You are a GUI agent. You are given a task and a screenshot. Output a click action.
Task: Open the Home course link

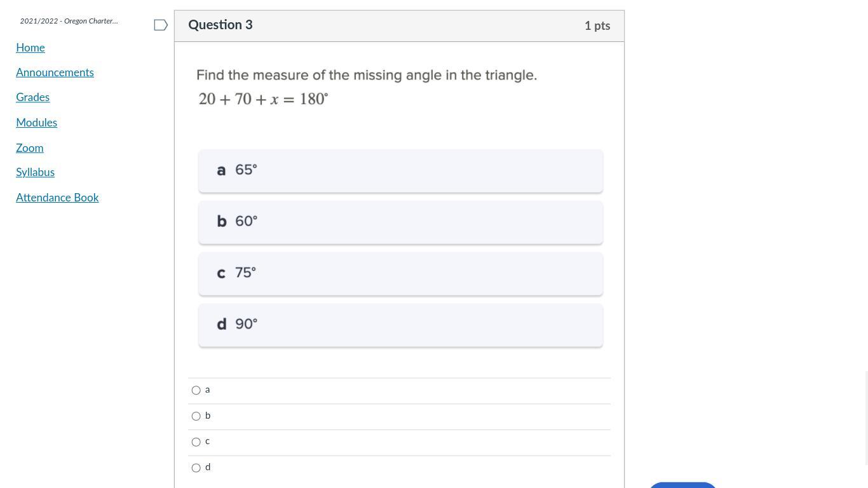(x=31, y=48)
